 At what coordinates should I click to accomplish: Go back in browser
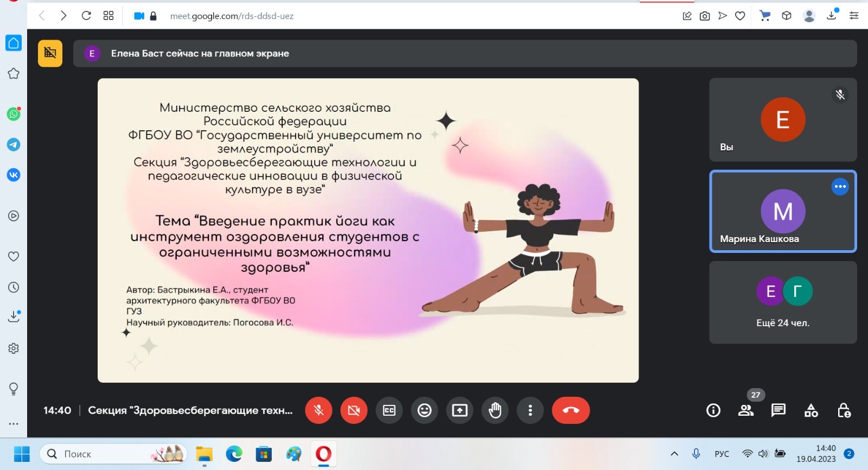tap(42, 16)
